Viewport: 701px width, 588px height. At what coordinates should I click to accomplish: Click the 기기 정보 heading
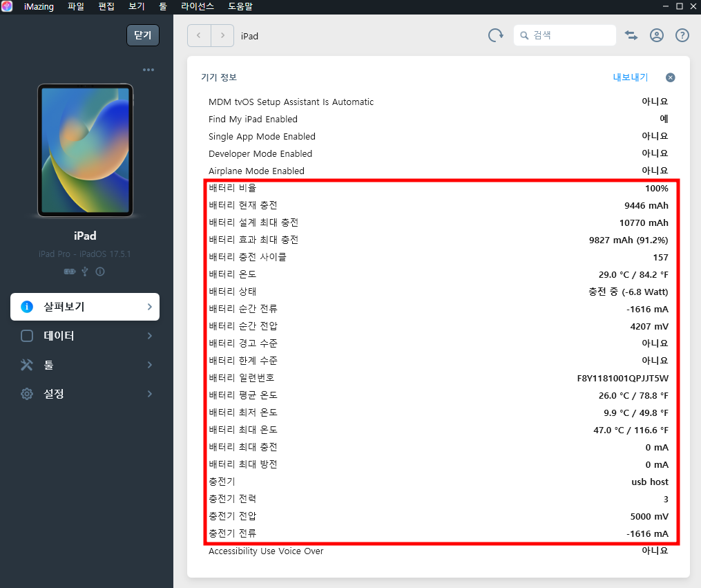pos(219,77)
